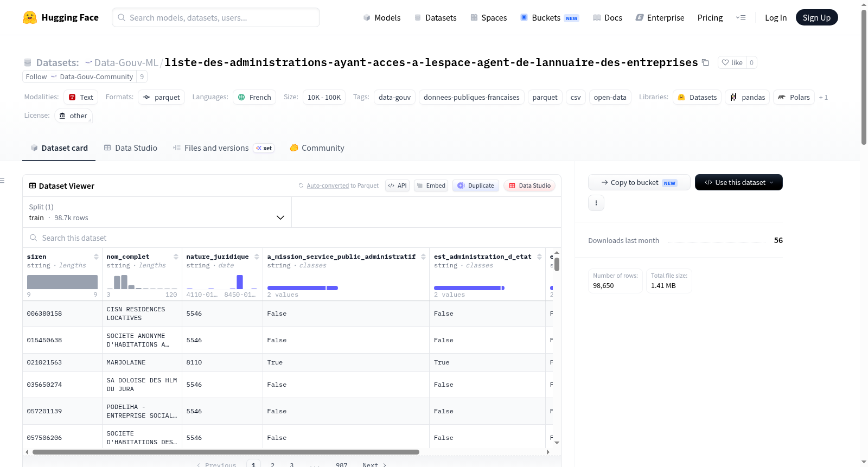
Task: Click the Duplicate button
Action: tap(475, 185)
